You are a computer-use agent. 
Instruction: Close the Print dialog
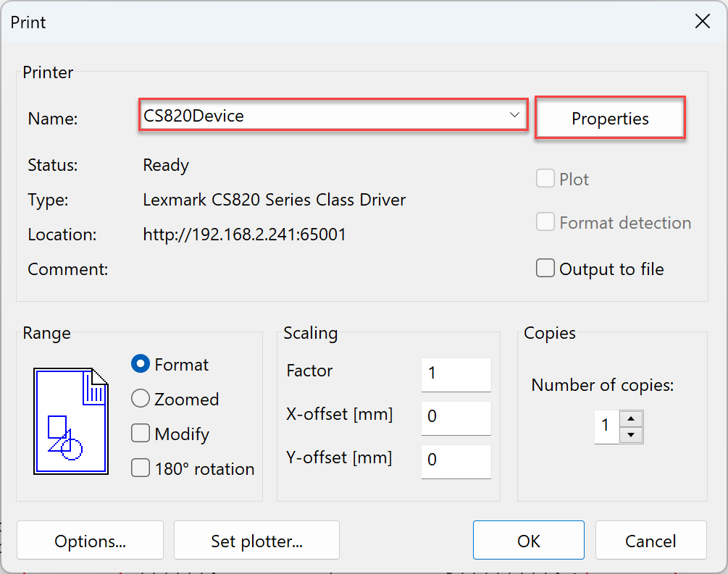click(702, 22)
